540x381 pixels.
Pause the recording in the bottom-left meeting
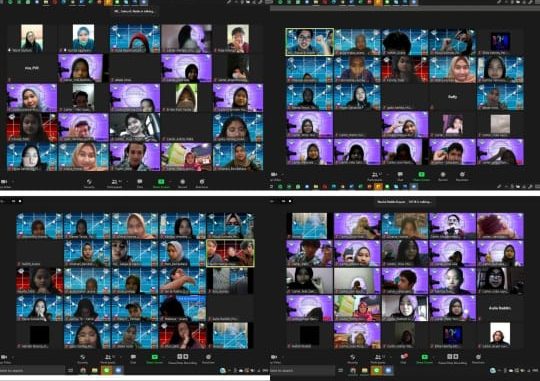tap(179, 356)
